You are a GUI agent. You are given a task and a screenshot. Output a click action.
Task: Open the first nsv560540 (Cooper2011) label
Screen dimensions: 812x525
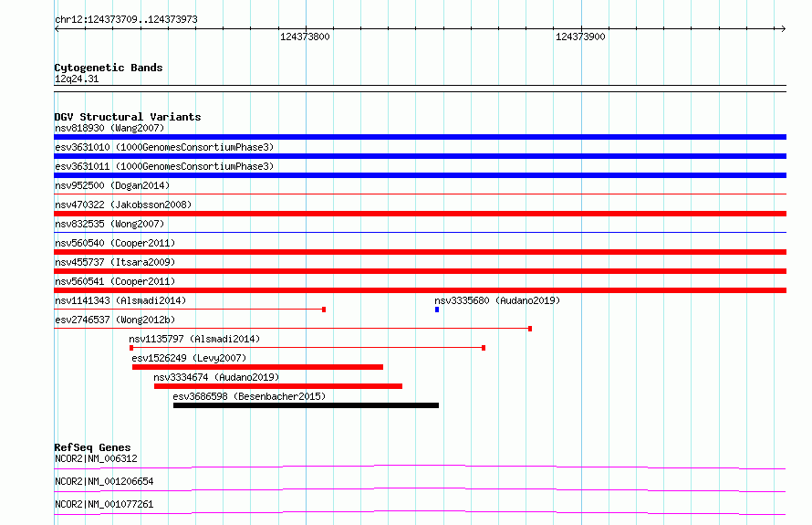tap(115, 243)
